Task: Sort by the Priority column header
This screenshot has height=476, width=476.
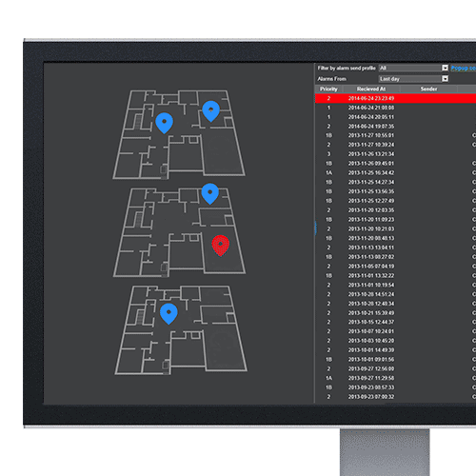Action: (x=328, y=89)
